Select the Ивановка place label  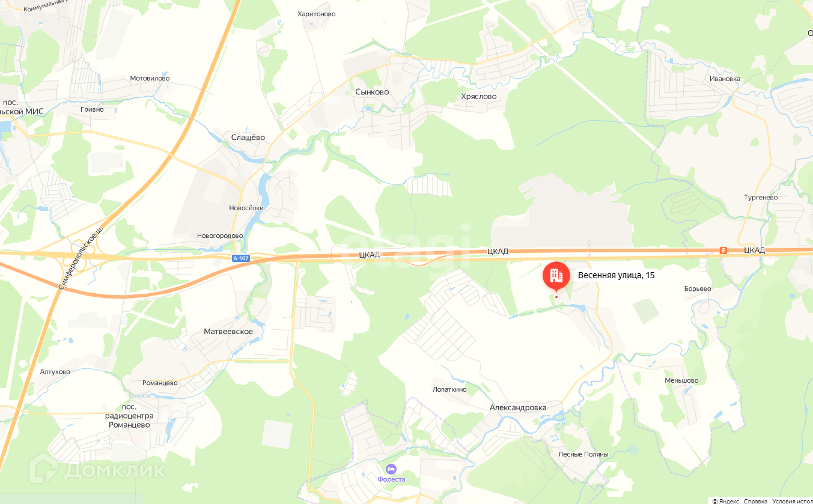[725, 79]
